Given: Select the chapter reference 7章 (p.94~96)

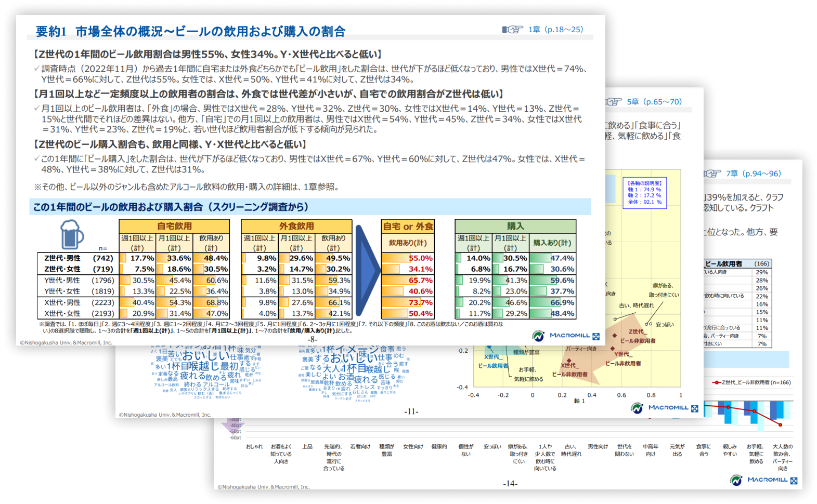Looking at the screenshot, I should [x=753, y=174].
